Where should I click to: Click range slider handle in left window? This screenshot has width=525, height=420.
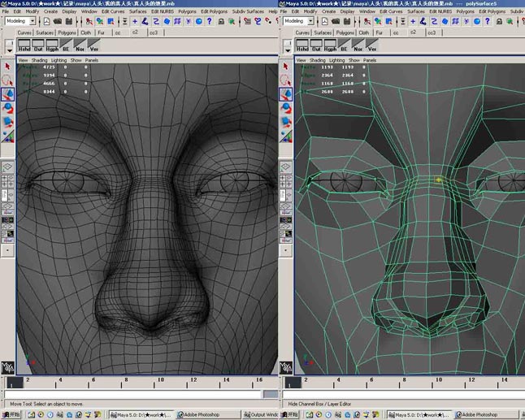coord(270,394)
